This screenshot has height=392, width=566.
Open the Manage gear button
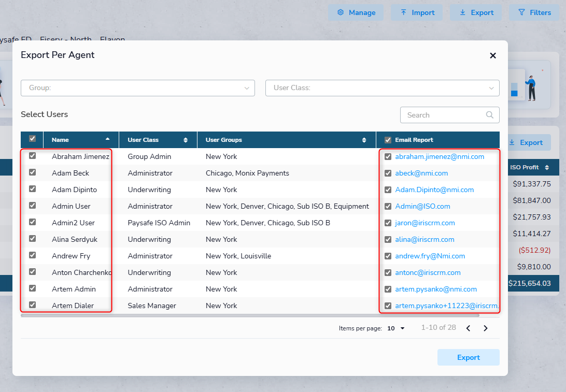click(x=356, y=12)
